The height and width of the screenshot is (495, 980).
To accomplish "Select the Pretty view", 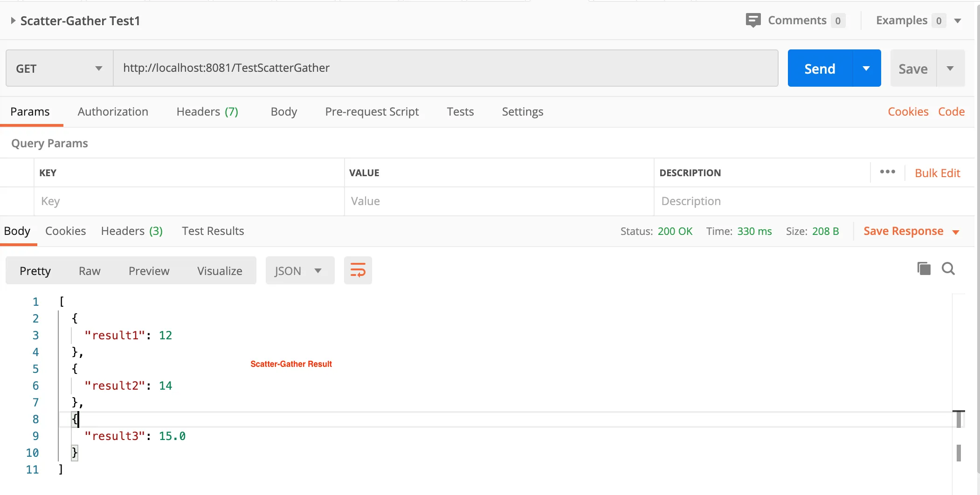I will pos(35,271).
